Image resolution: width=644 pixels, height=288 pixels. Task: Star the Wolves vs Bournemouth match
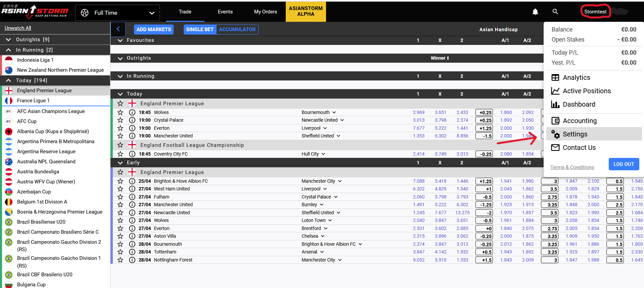120,112
